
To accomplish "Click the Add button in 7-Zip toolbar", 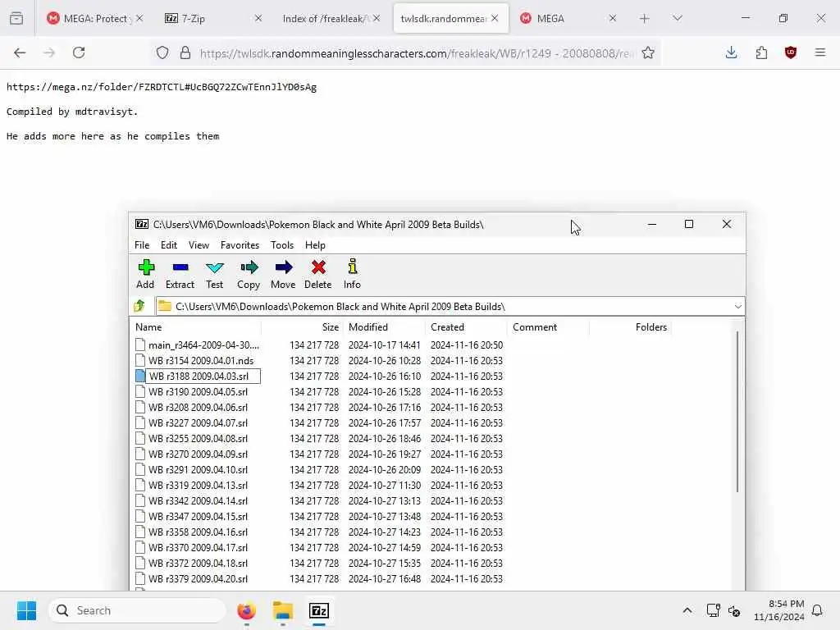I will [145, 274].
